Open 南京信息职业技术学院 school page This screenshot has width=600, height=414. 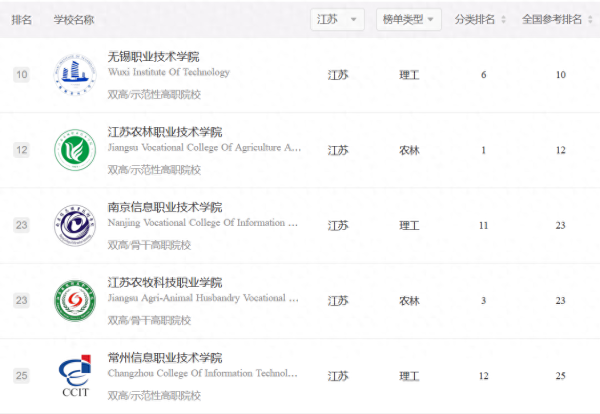pyautogui.click(x=165, y=207)
